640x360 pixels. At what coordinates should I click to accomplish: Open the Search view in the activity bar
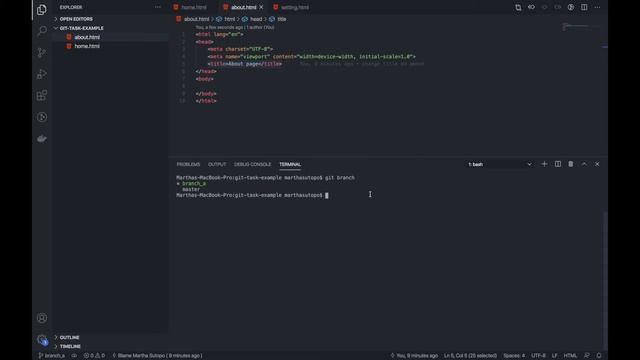coord(42,31)
